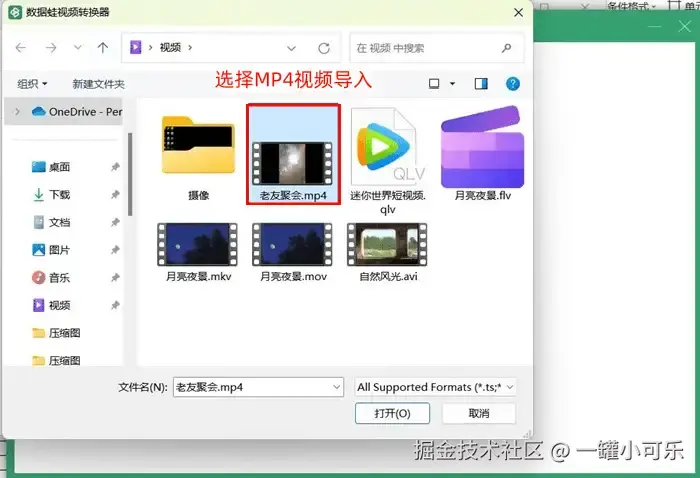Click the sidebar vertical scrollbar
This screenshot has height=478, width=700.
(x=130, y=175)
